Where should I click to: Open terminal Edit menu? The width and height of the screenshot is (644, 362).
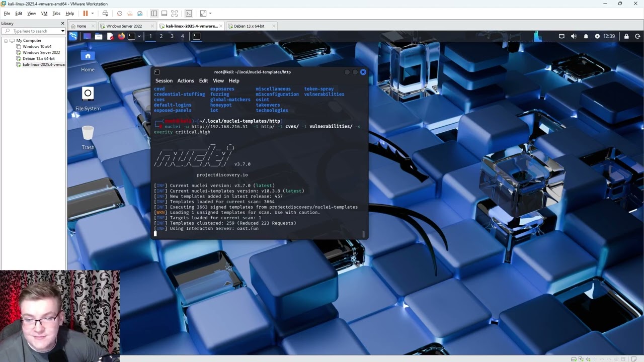pos(203,80)
